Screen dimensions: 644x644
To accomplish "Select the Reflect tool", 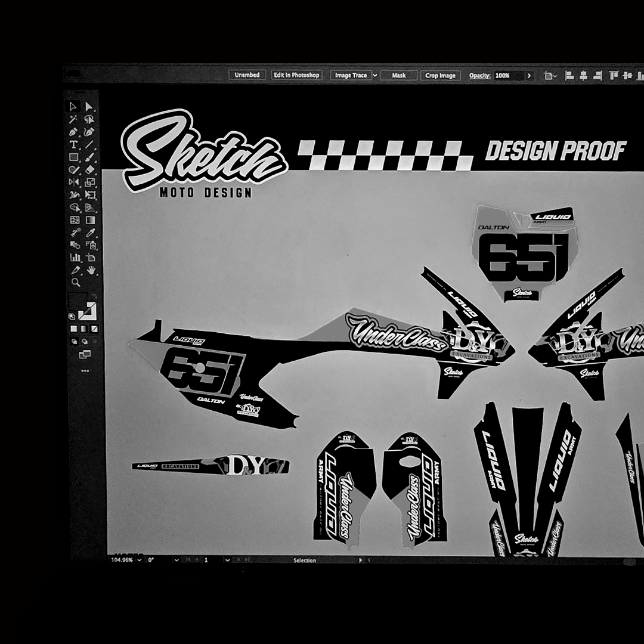I will tap(74, 182).
